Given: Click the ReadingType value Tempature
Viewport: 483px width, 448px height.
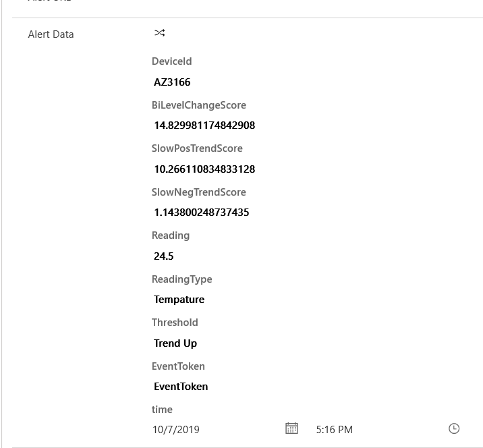Looking at the screenshot, I should coord(179,300).
